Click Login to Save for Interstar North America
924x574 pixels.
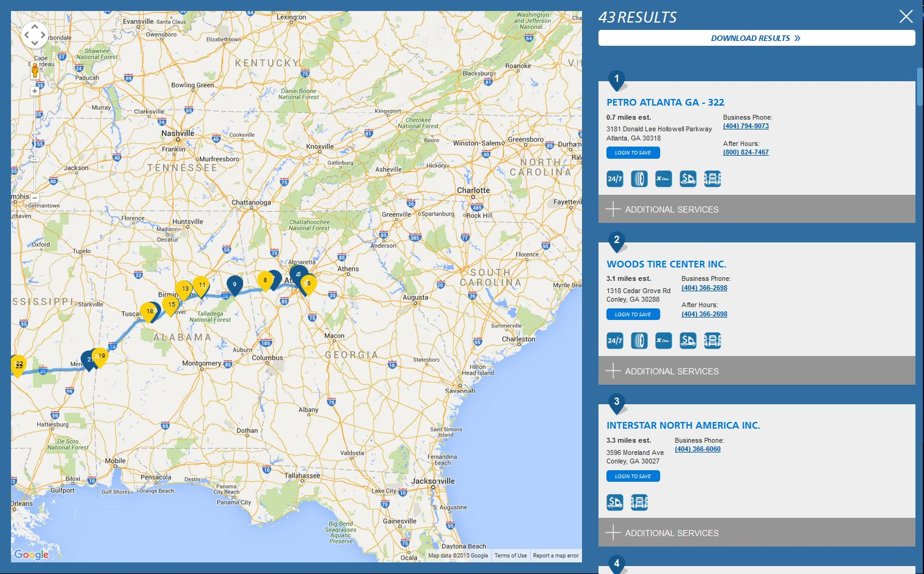point(633,476)
